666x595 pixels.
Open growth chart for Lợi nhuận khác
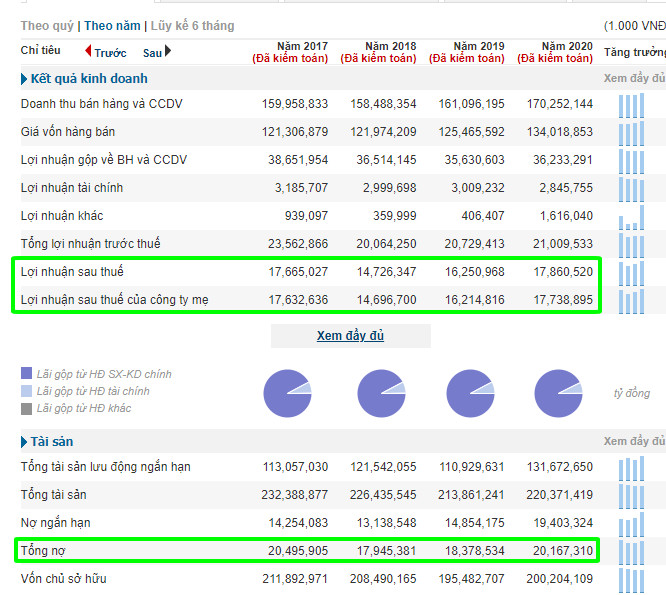632,217
